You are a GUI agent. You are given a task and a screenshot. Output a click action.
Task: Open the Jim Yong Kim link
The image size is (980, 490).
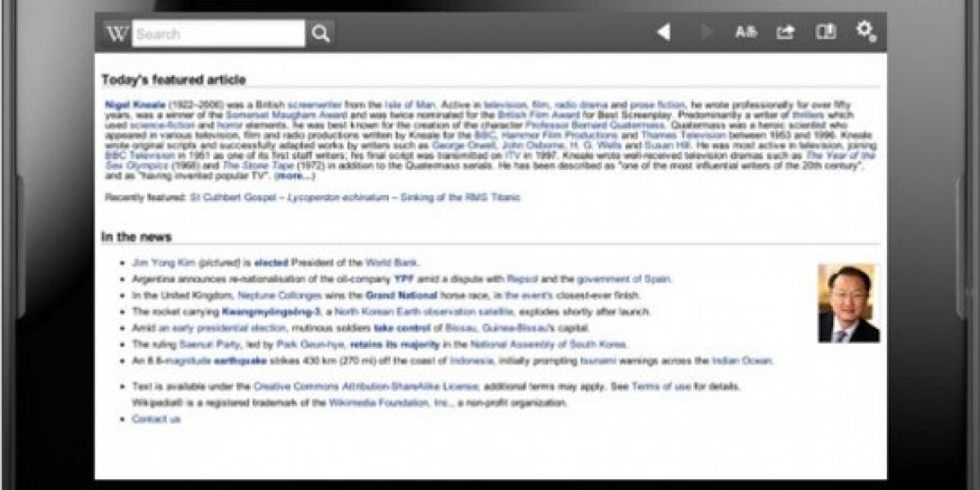[x=163, y=263]
